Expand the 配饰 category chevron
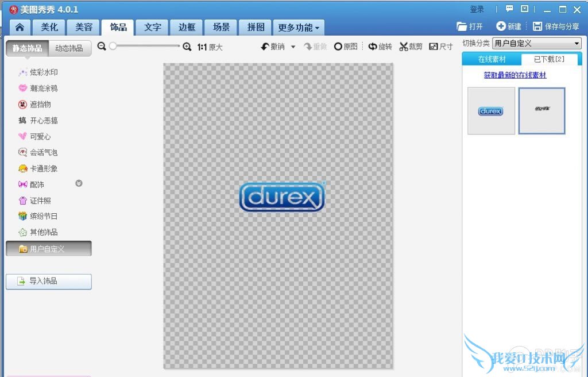 tap(79, 183)
